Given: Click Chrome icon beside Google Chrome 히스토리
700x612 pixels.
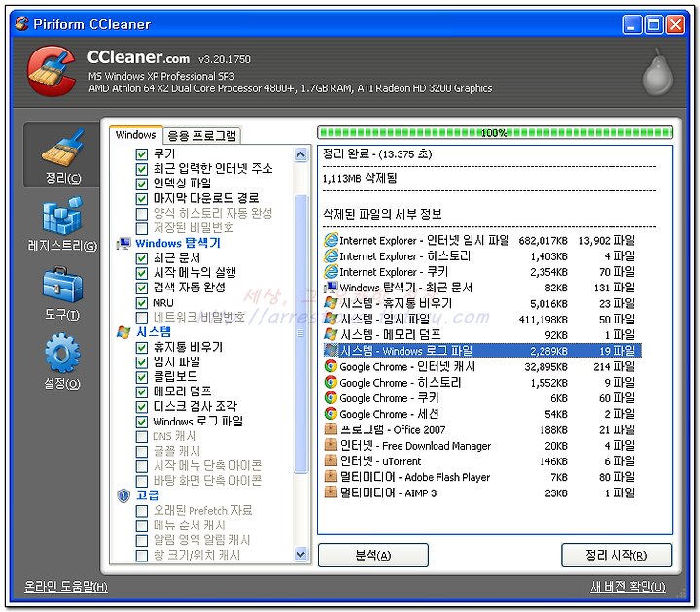Looking at the screenshot, I should (331, 383).
